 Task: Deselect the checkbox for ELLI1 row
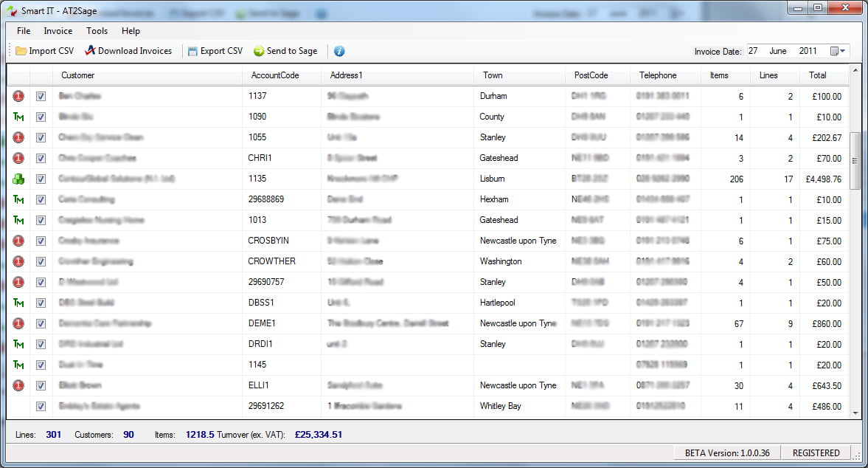(41, 385)
